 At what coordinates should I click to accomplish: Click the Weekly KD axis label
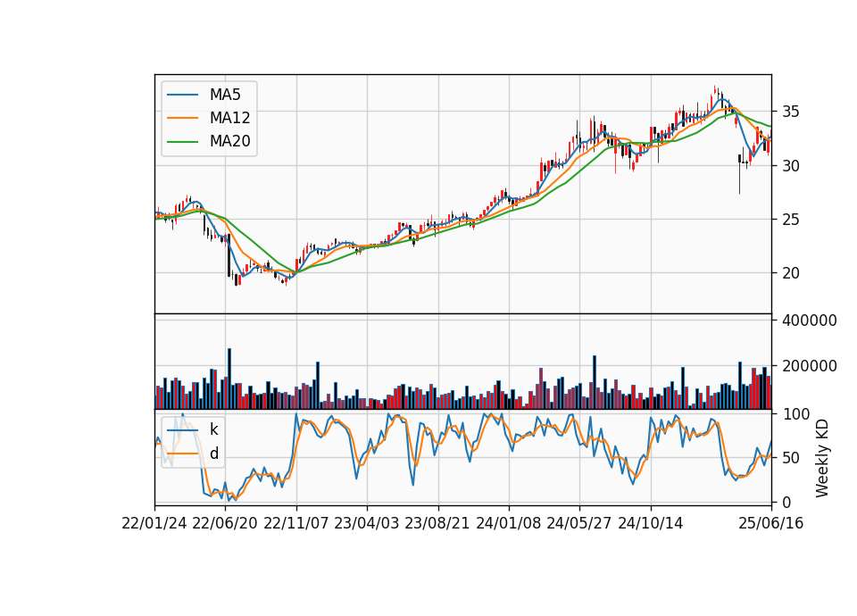point(822,458)
